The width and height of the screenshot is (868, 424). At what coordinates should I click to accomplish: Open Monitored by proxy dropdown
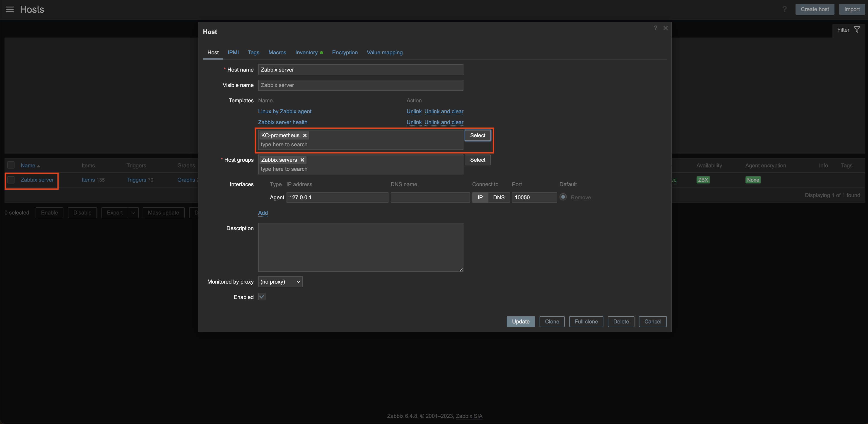point(280,282)
